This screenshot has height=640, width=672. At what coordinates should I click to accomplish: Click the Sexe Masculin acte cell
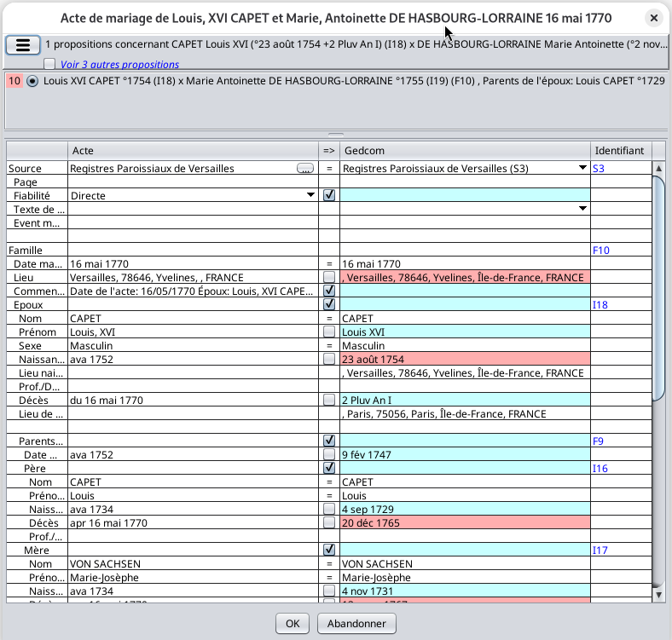(193, 346)
